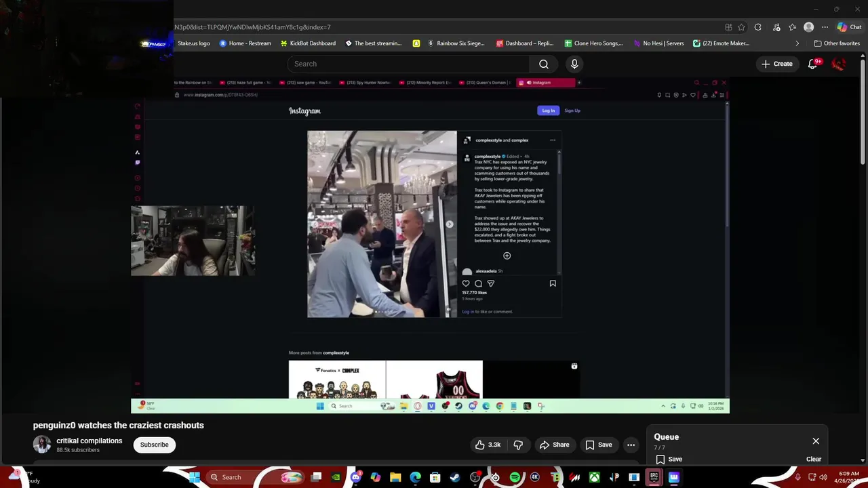Screen dimensions: 868x488
Task: Open the Snapchat icon bookmark
Action: point(416,43)
